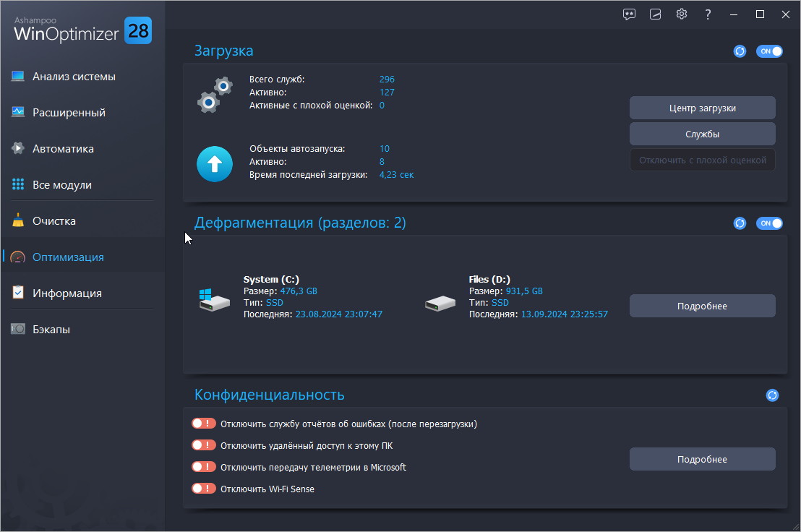The image size is (801, 532).
Task: Toggle disabling remote access to this PC
Action: tap(203, 445)
